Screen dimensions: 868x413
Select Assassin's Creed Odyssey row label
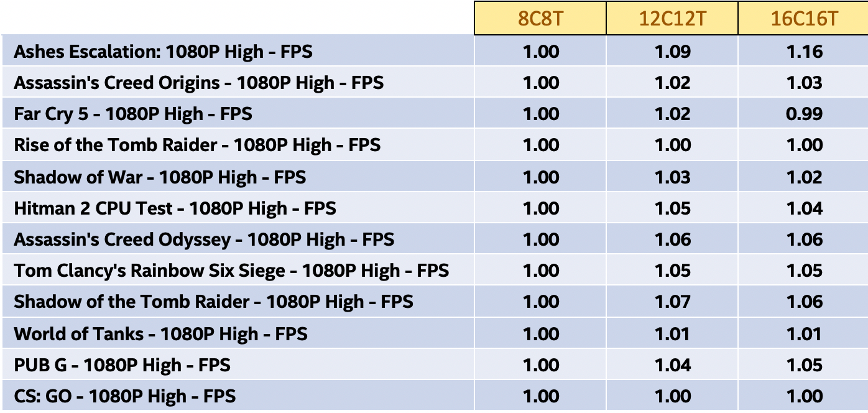[x=204, y=239]
